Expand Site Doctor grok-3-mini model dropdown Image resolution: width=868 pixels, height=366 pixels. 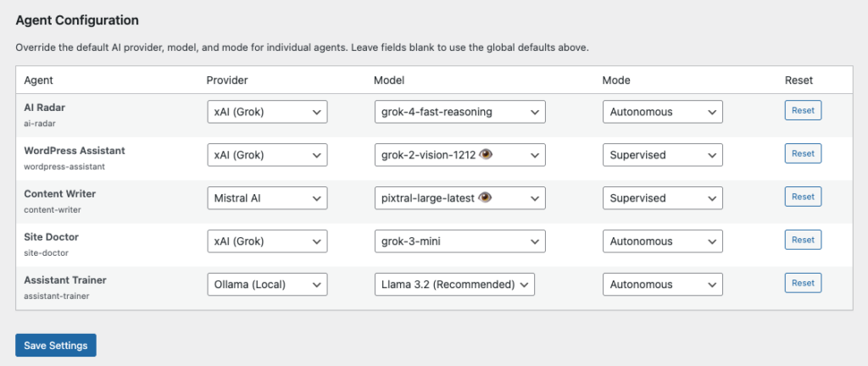click(x=459, y=241)
